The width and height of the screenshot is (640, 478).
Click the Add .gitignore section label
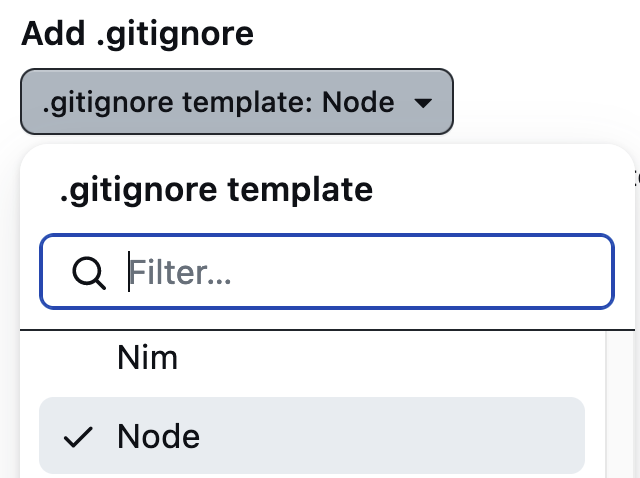pyautogui.click(x=137, y=33)
